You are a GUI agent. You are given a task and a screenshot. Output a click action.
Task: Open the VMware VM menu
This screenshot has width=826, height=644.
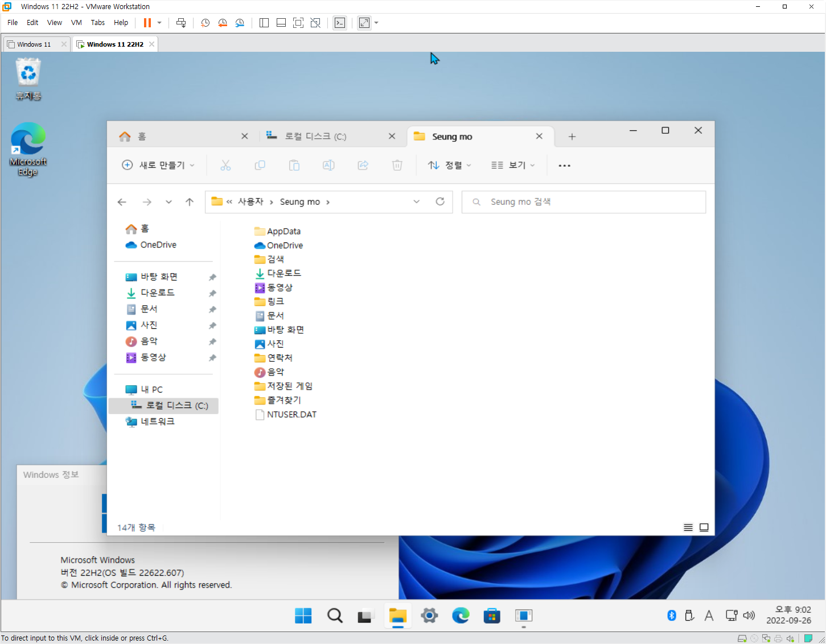[x=76, y=23]
